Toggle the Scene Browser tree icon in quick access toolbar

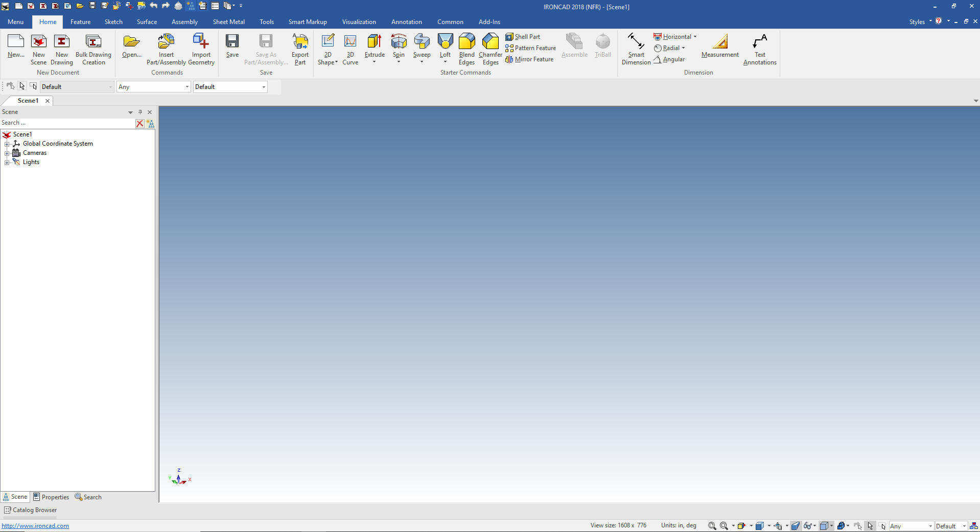(190, 6)
